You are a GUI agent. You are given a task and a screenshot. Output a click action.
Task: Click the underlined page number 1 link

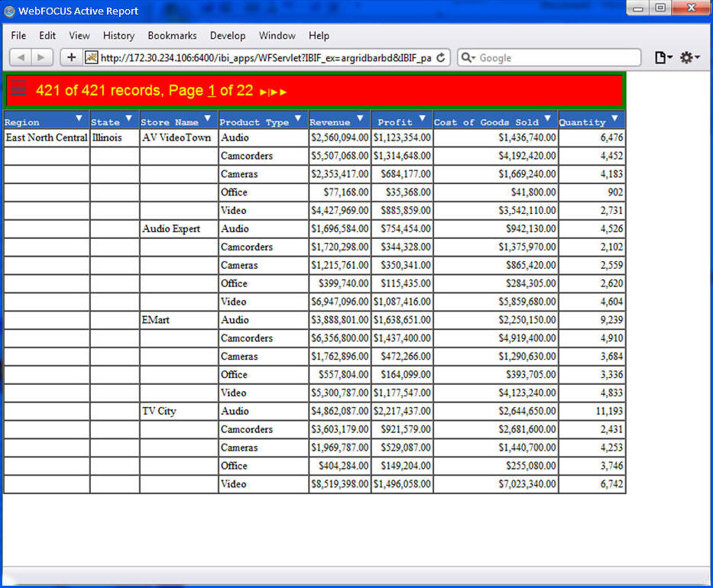pos(212,90)
